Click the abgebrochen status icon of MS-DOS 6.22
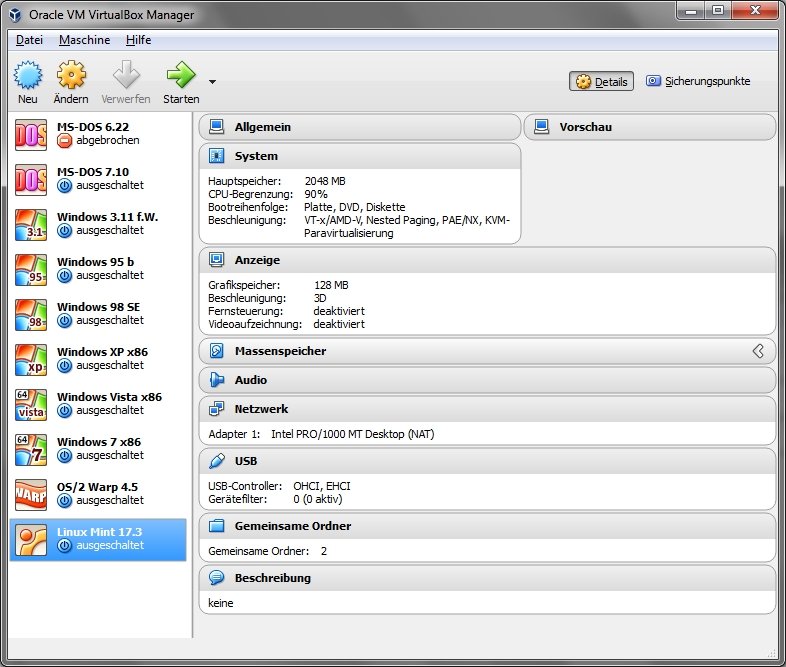 click(65, 141)
